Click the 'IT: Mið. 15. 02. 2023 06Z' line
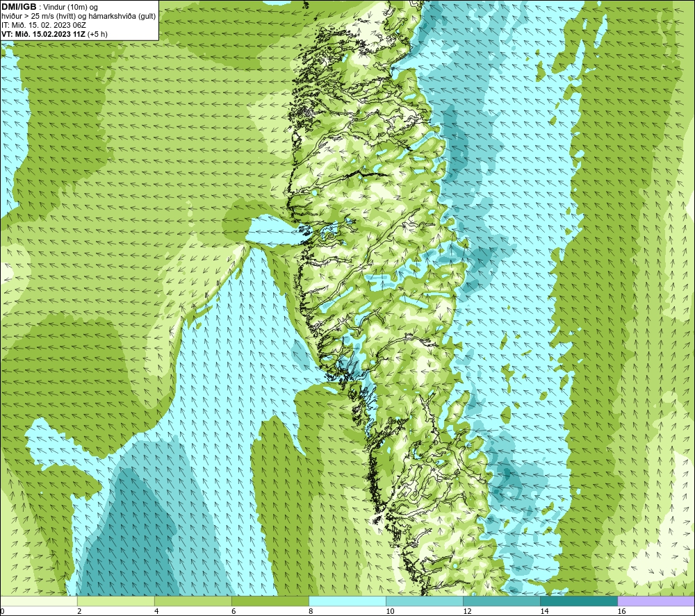This screenshot has height=616, width=695. (x=43, y=25)
